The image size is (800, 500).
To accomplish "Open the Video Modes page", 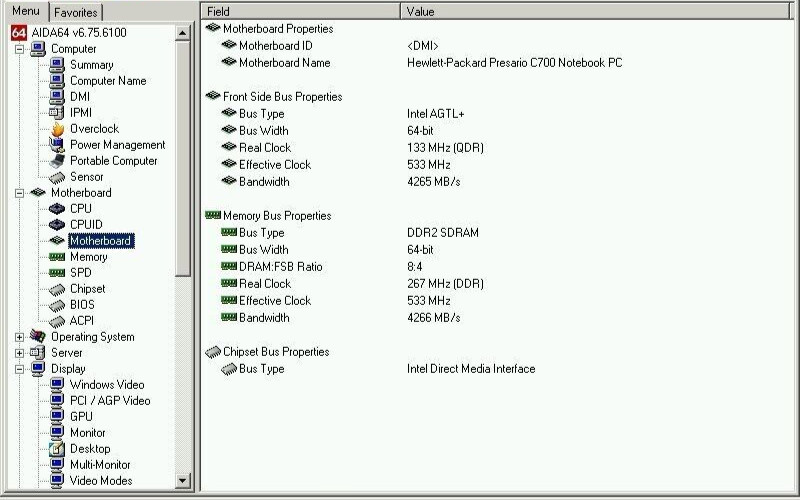I will 101,481.
